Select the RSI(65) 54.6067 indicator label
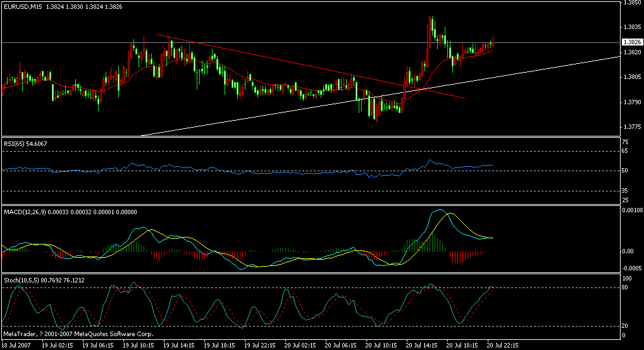Screen dimensions: 644x350 coord(25,143)
